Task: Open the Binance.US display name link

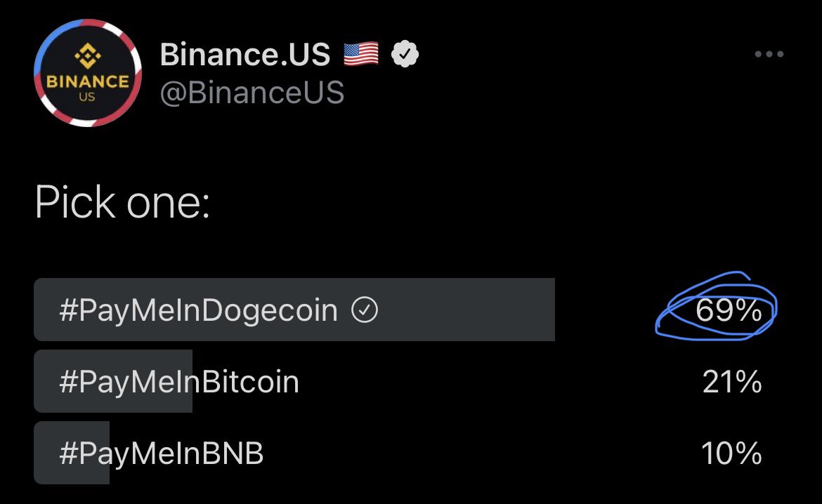Action: click(x=244, y=54)
